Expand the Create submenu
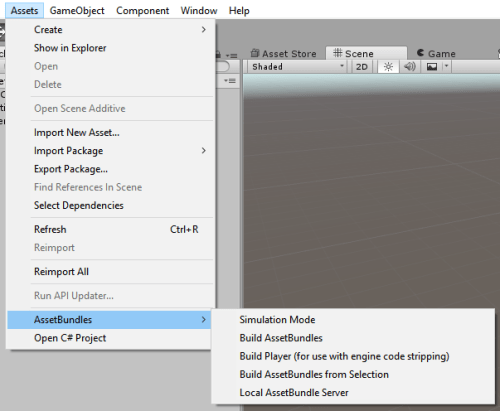Image resolution: width=500 pixels, height=411 pixels. [x=111, y=30]
